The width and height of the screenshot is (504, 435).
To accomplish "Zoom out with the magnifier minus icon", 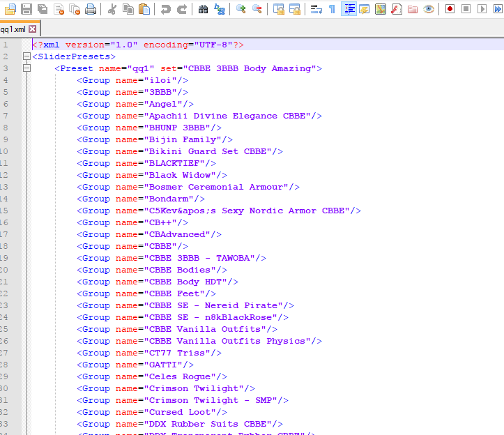I will click(x=257, y=9).
